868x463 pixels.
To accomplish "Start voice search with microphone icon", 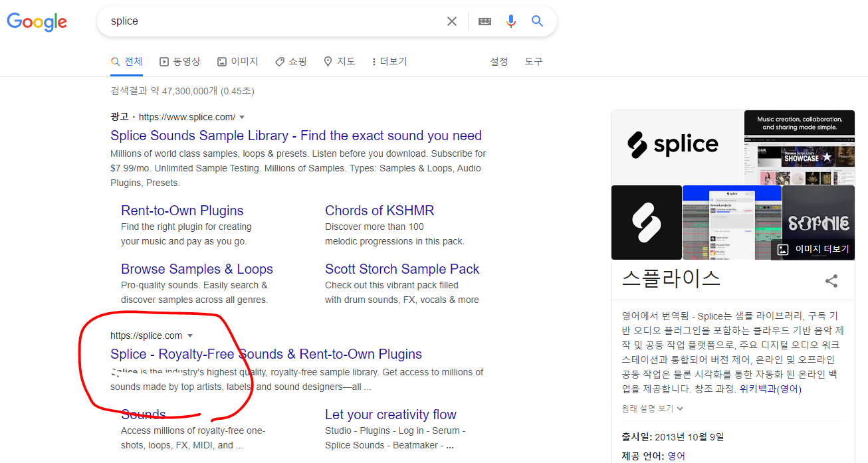I will click(x=511, y=21).
